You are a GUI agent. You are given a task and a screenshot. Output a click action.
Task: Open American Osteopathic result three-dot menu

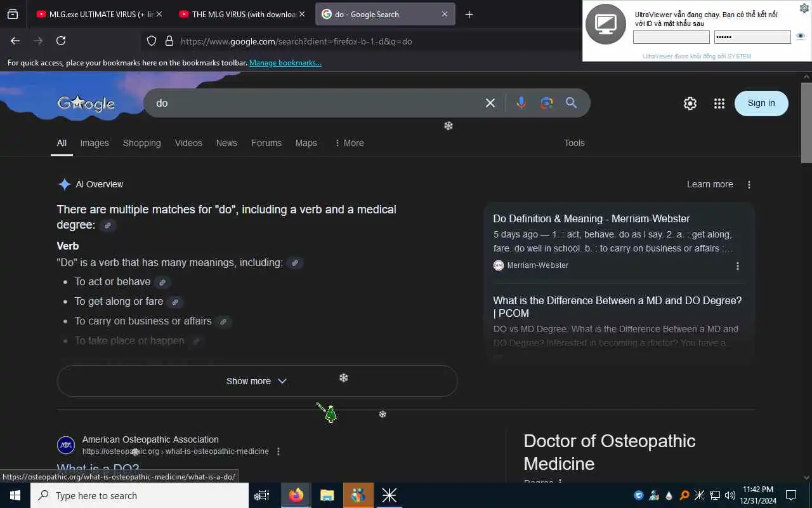(x=278, y=451)
